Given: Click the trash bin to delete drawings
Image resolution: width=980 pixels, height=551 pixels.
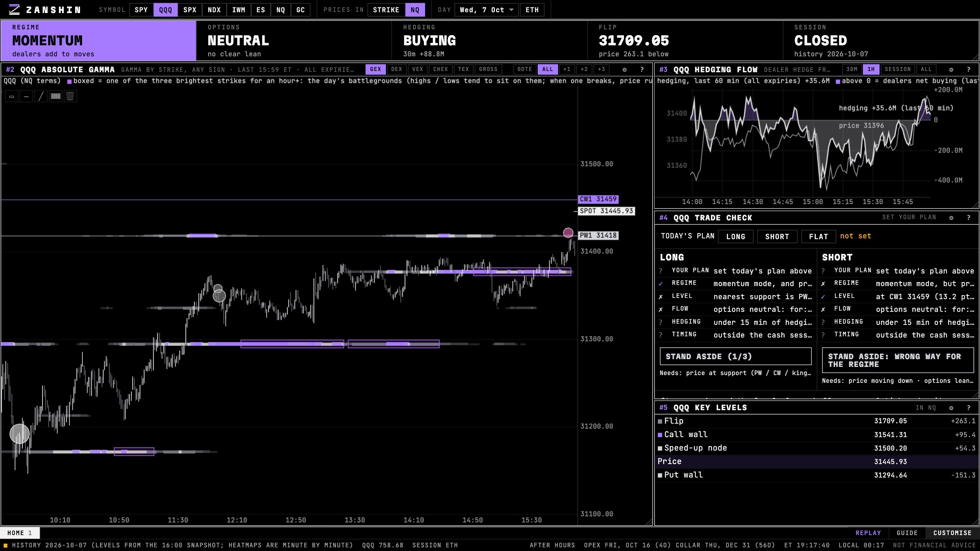Looking at the screenshot, I should pyautogui.click(x=70, y=96).
